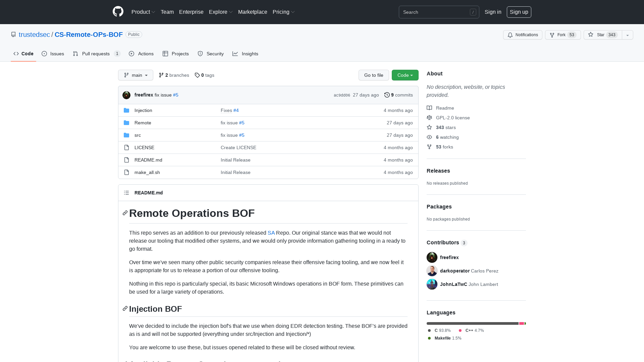Click the Injection folder icon

pyautogui.click(x=126, y=110)
